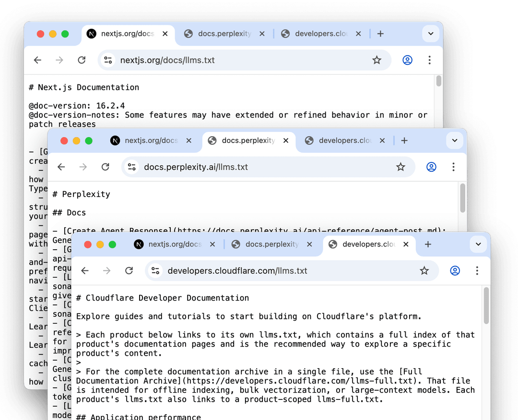Click the docs.perplexity.ai/llms.txt address field
518x420 pixels.
[268, 167]
